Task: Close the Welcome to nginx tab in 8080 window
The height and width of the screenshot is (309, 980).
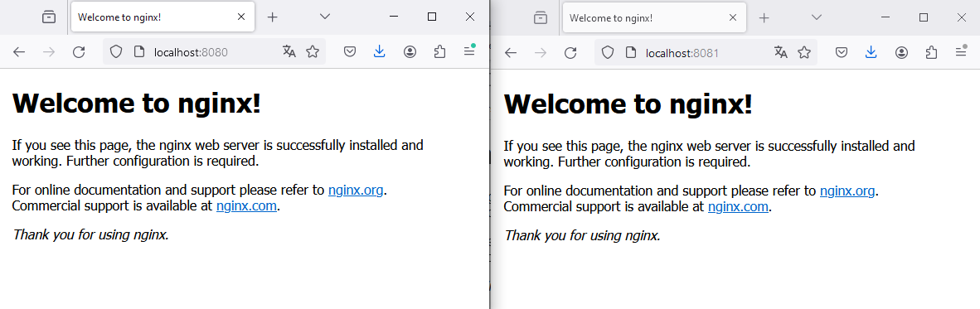Action: click(241, 17)
